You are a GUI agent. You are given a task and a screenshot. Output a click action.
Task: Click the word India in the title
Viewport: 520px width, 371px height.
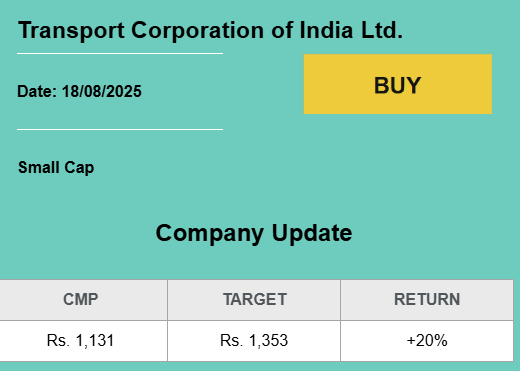pyautogui.click(x=326, y=30)
